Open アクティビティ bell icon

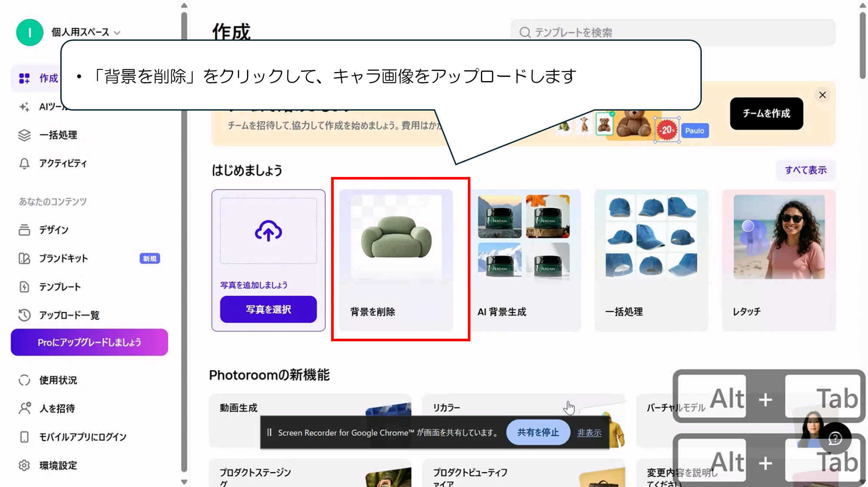coord(24,163)
